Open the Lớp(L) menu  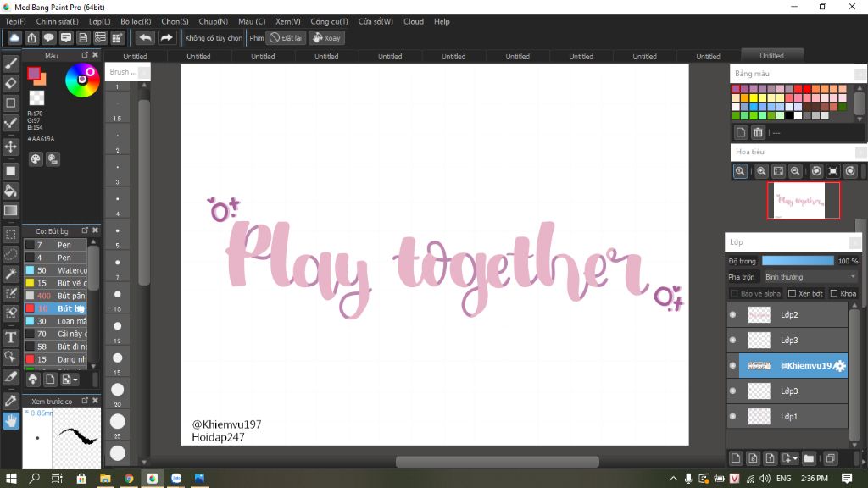(x=100, y=21)
